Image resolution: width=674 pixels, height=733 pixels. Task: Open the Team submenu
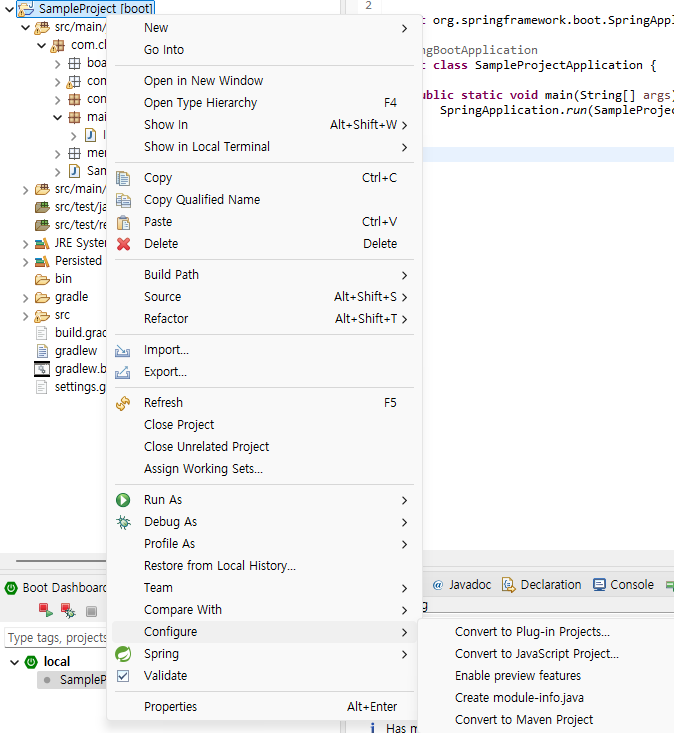coord(265,588)
